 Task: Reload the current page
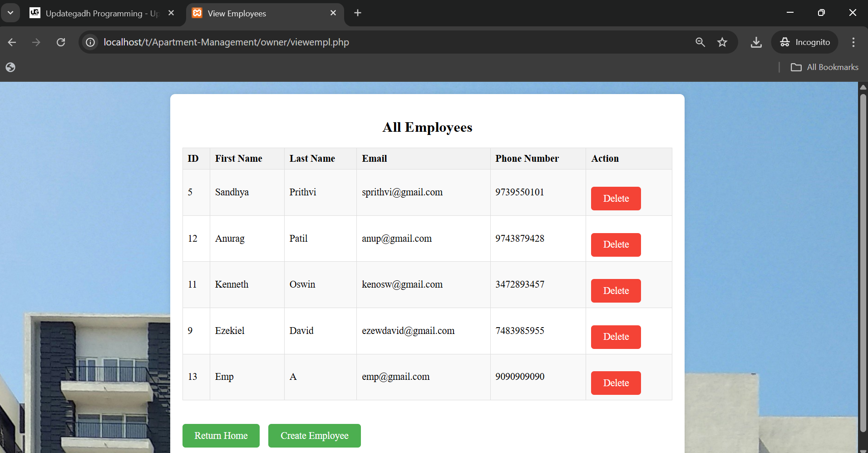(x=61, y=42)
